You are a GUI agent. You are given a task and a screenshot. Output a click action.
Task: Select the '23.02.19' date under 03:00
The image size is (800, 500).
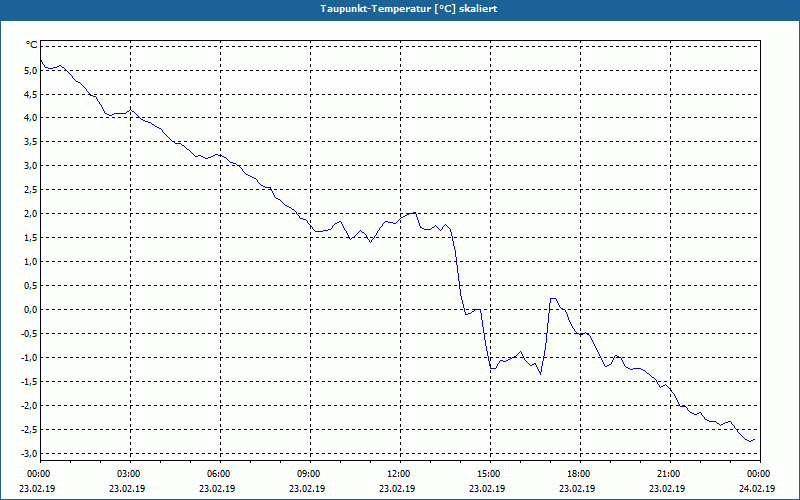coord(127,488)
